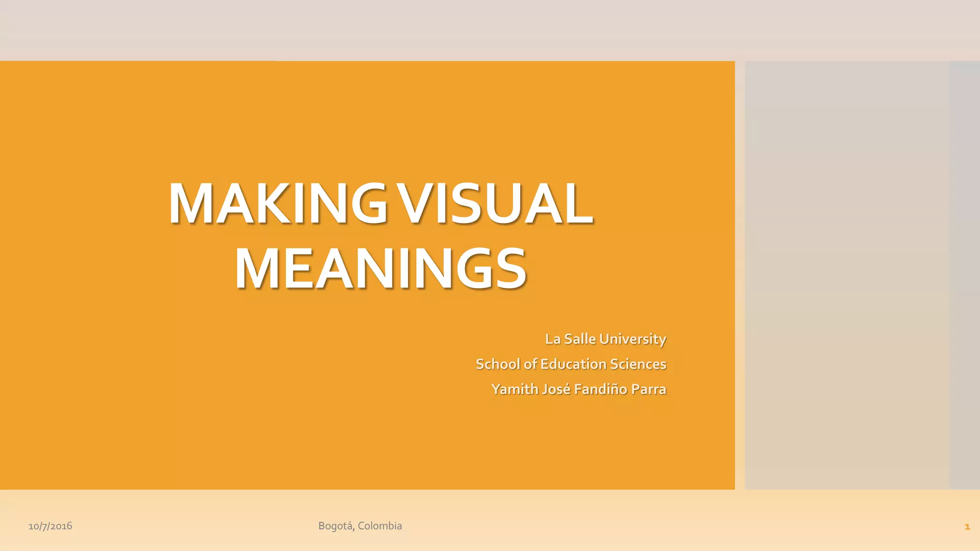Click the word Sciences in the subtitle
The width and height of the screenshot is (980, 551).
point(638,364)
